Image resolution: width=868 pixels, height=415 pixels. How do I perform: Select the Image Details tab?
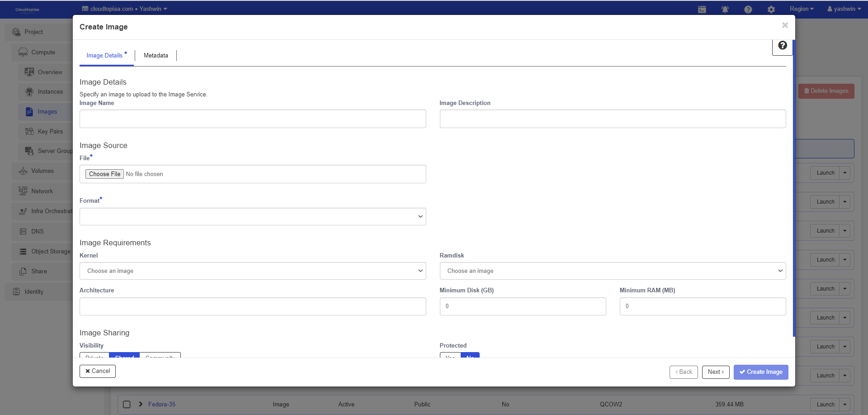[105, 56]
